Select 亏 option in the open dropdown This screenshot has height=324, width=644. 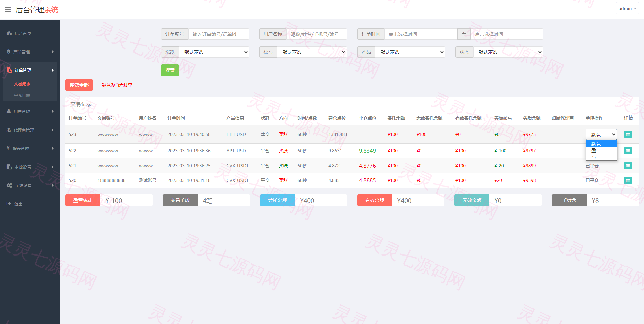tap(601, 157)
